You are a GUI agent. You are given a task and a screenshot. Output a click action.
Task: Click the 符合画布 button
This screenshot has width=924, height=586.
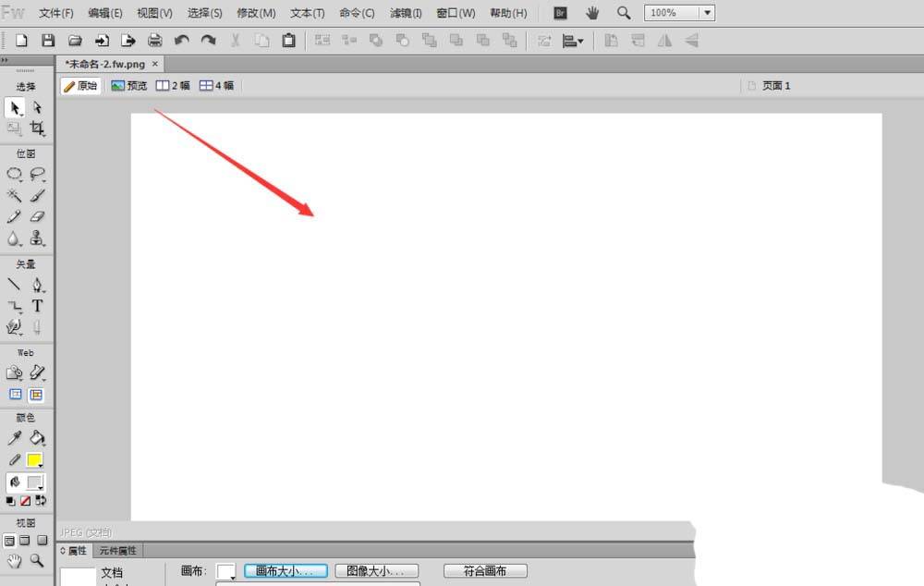click(485, 571)
